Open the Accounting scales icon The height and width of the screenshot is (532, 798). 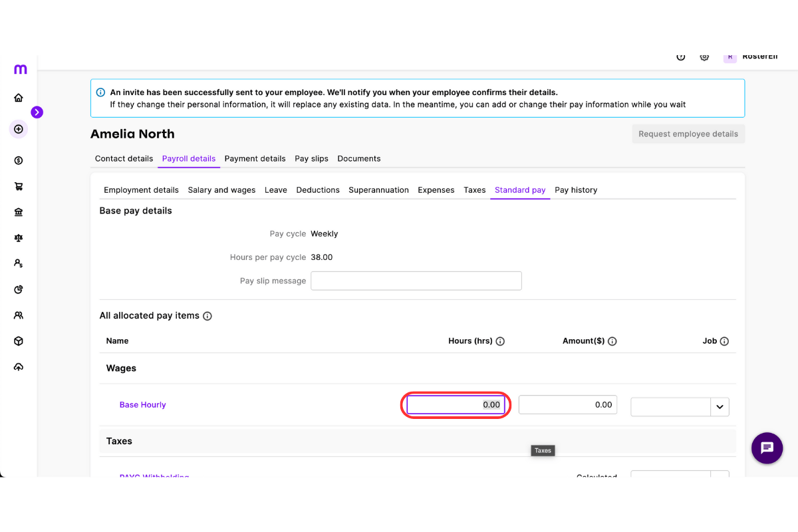[20, 237]
